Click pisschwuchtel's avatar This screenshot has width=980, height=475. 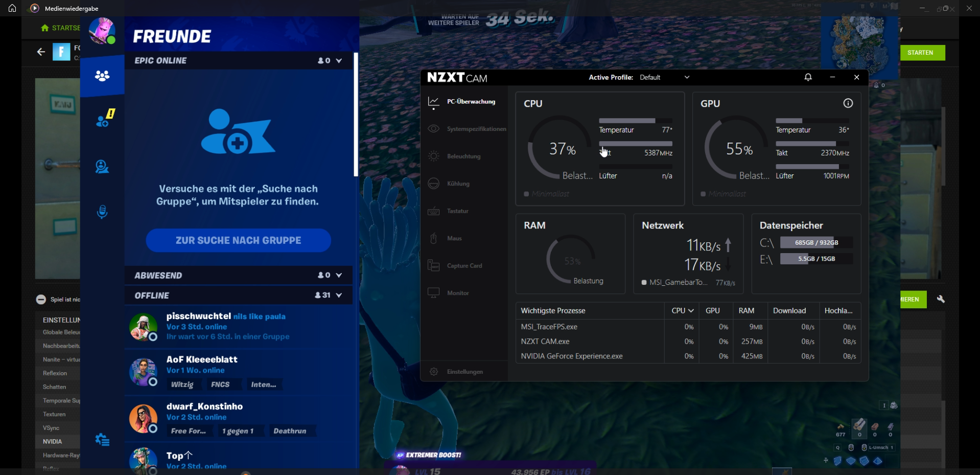pos(144,327)
